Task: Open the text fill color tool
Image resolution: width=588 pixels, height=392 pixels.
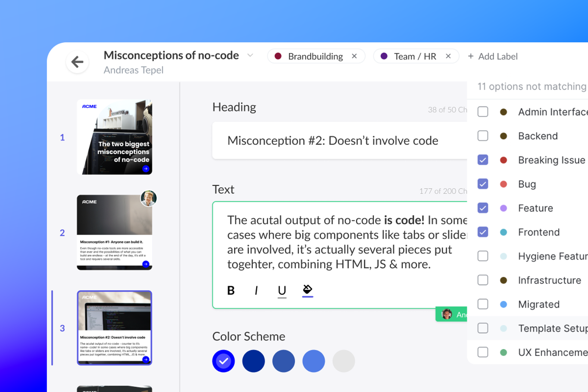Action: [x=308, y=290]
